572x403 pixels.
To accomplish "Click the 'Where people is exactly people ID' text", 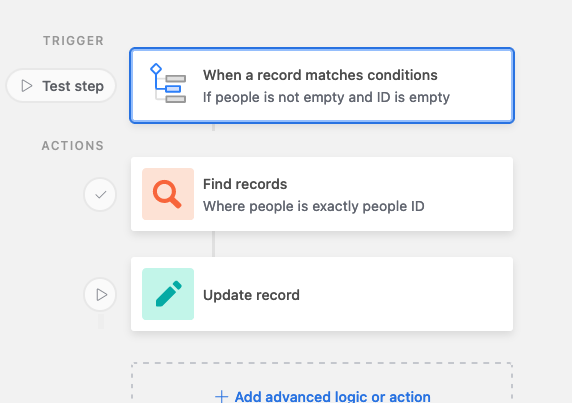I will 314,206.
